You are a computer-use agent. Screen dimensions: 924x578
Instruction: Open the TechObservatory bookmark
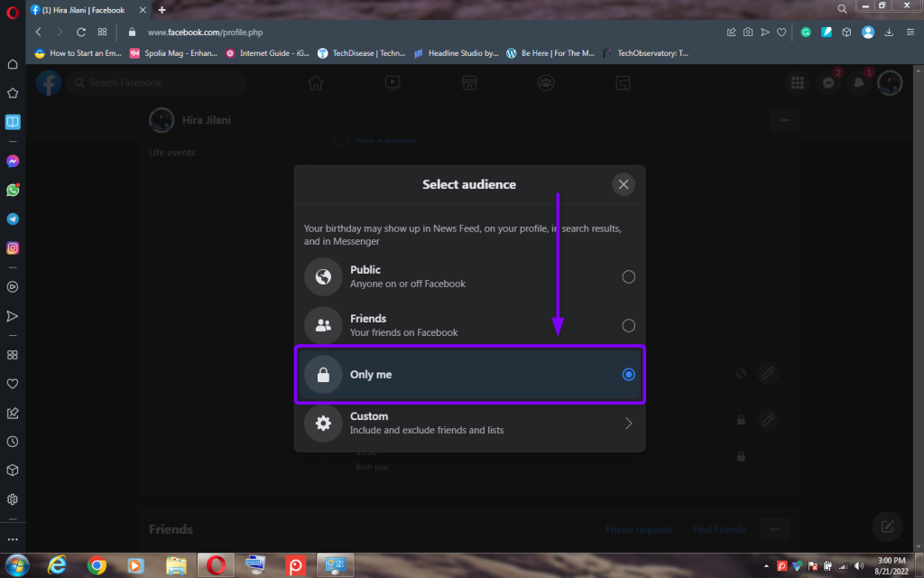tap(646, 53)
